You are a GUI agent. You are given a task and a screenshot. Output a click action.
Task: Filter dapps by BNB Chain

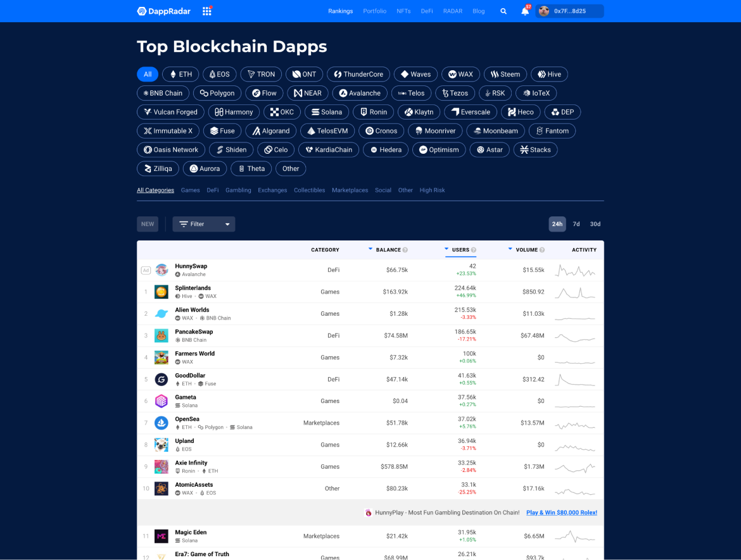click(x=163, y=93)
